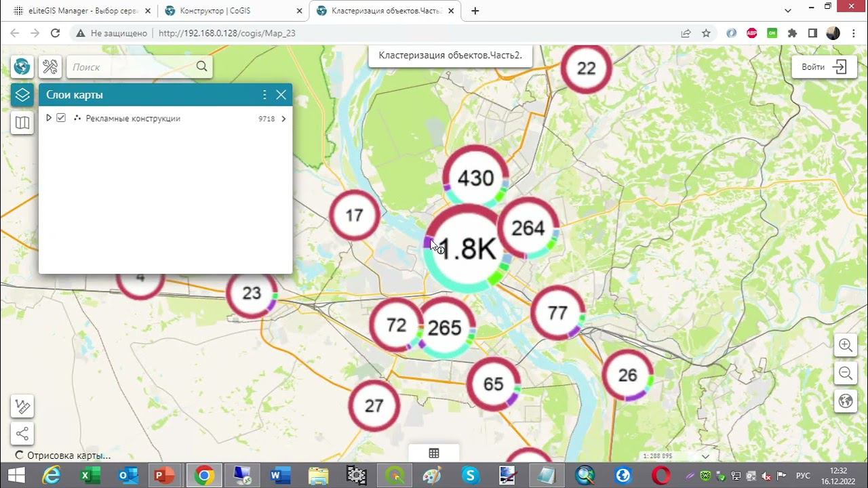Close the Слои карты panel
This screenshot has width=868, height=488.
281,95
